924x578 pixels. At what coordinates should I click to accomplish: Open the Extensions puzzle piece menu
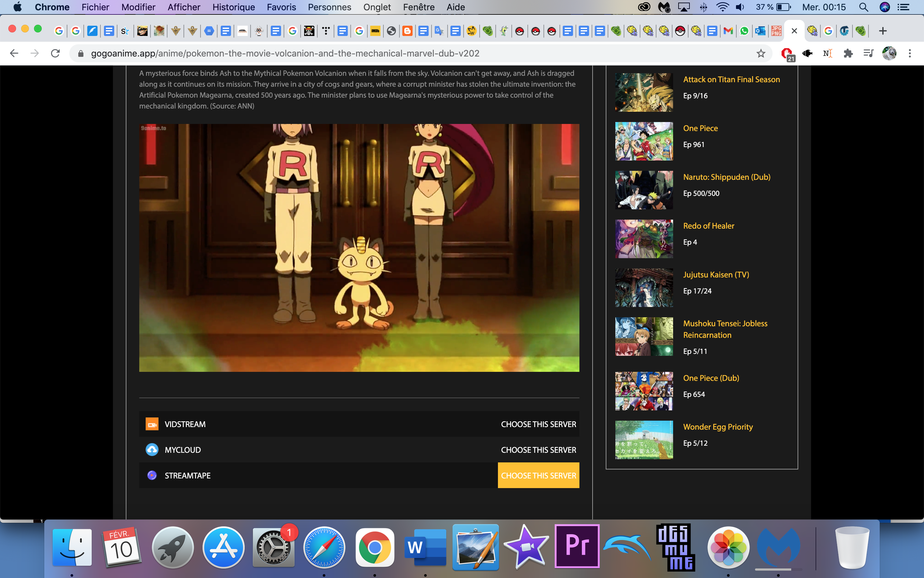[x=848, y=53]
